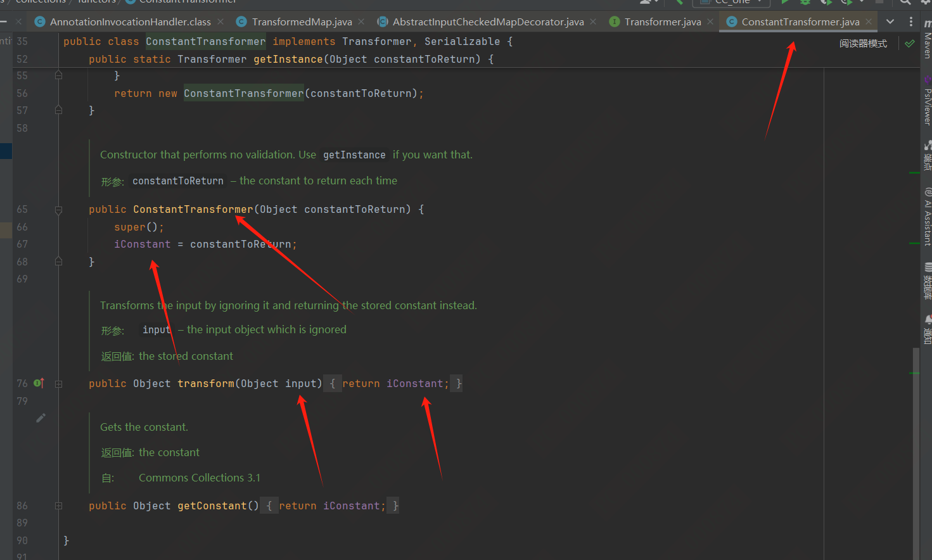
Task: Expand the folded transform method at line 76
Action: [58, 384]
